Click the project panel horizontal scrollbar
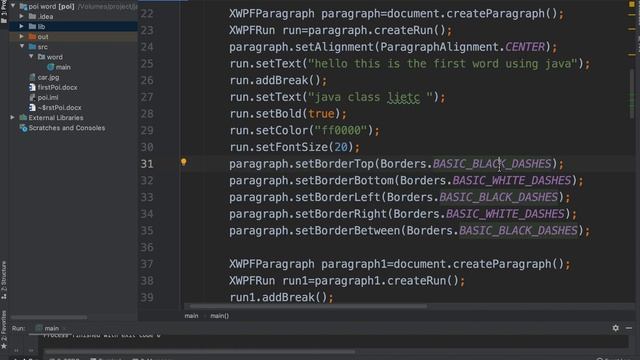Viewport: 640px width, 360px height. [49, 317]
